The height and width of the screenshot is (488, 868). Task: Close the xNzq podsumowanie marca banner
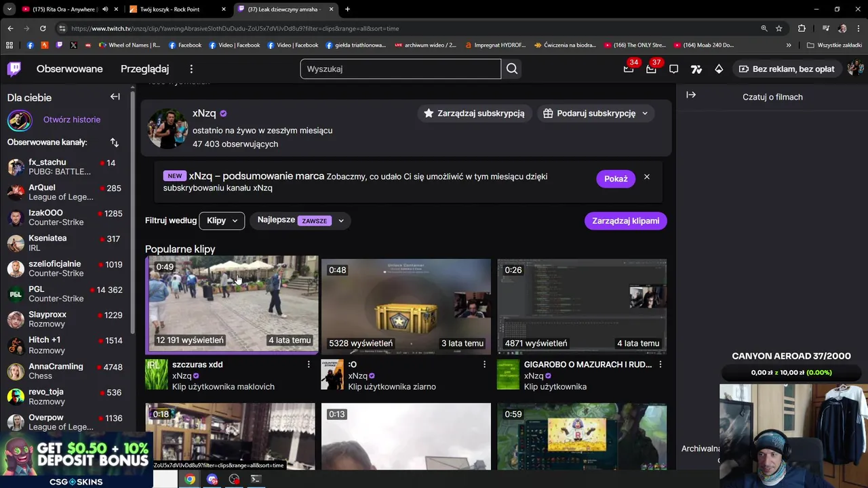coord(647,177)
